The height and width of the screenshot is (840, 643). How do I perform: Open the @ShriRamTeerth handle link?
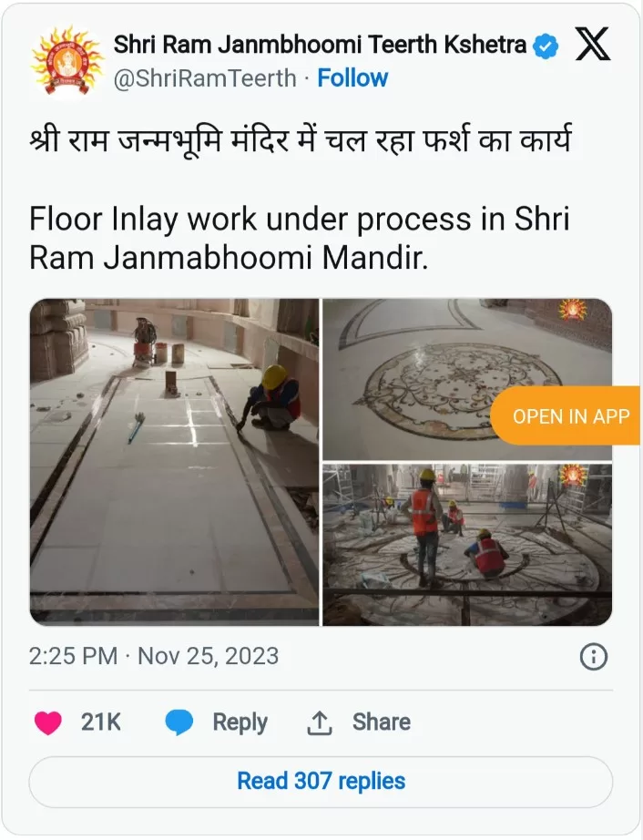point(205,78)
